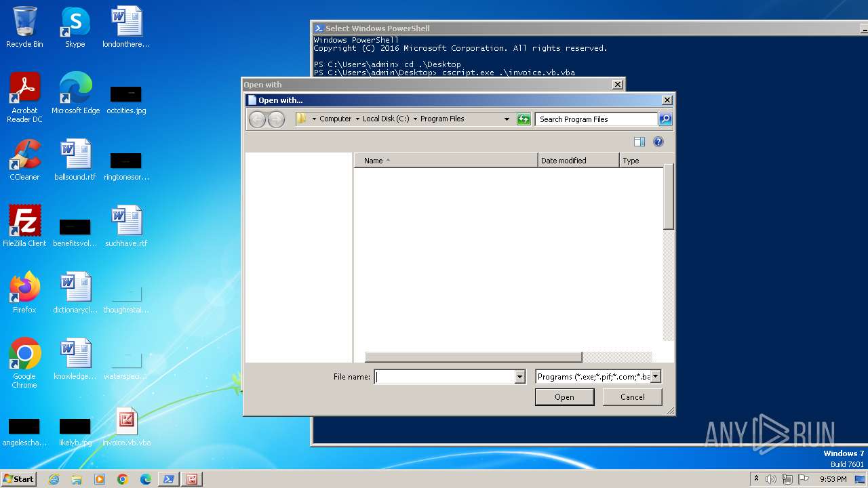
Task: Sort by the Name column header
Action: click(446, 161)
